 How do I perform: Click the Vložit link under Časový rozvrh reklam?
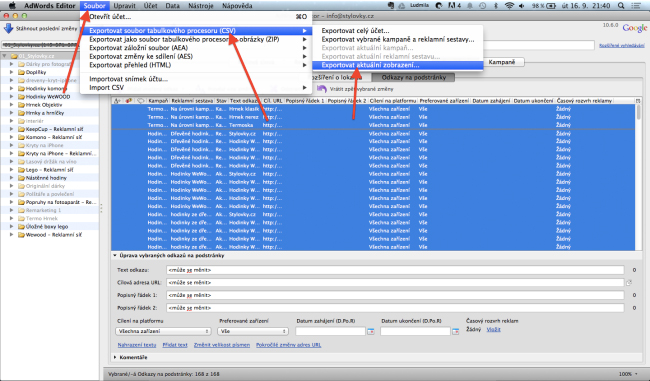(x=493, y=330)
